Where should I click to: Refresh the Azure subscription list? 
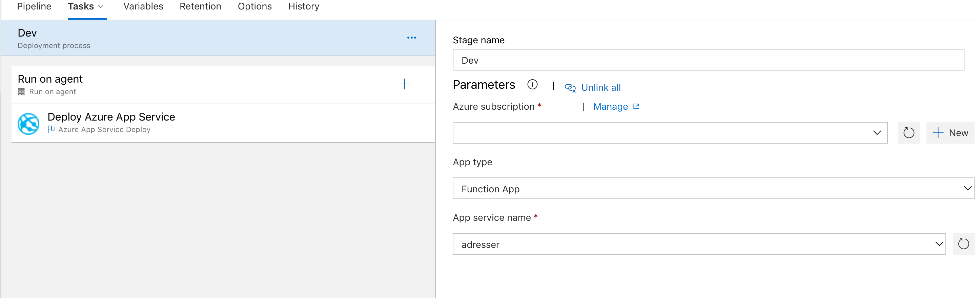(908, 133)
